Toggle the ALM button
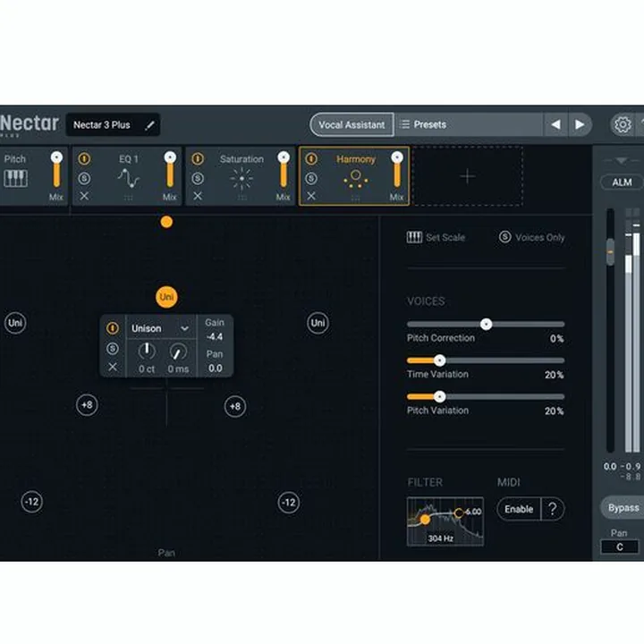The width and height of the screenshot is (644, 644). tap(622, 182)
